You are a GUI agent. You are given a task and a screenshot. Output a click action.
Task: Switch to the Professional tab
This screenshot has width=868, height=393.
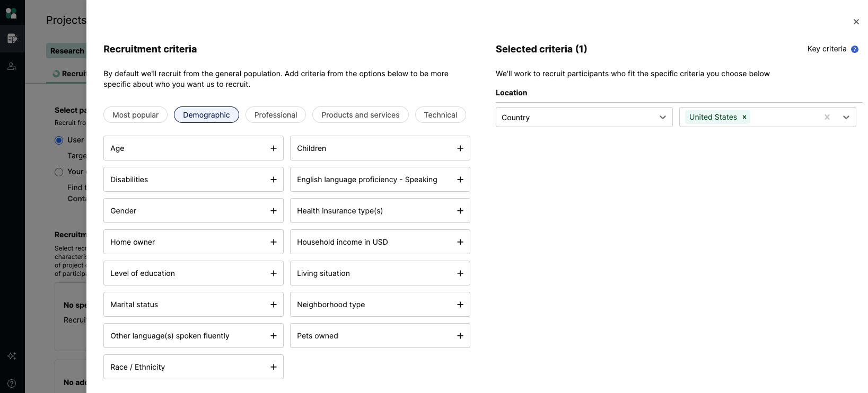pos(276,115)
